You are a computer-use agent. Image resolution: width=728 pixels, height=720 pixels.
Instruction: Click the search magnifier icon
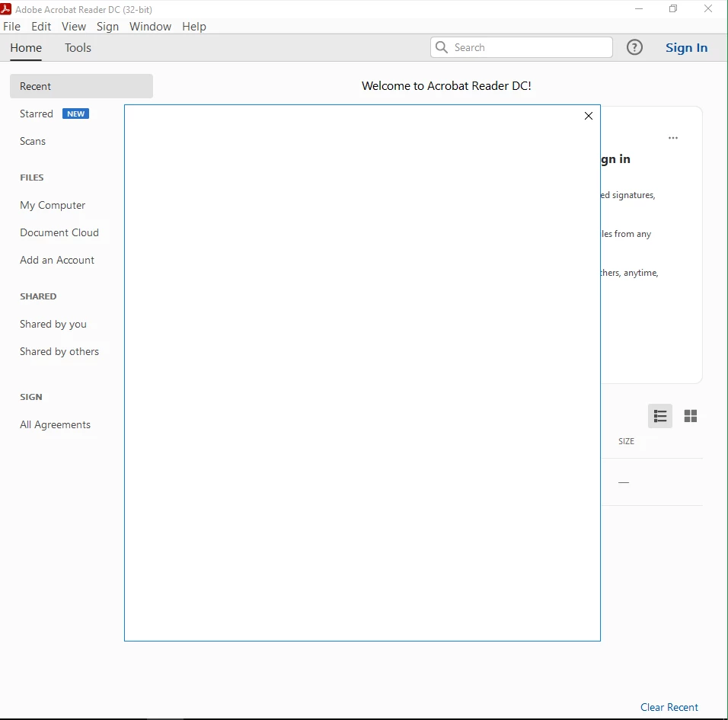click(x=442, y=47)
